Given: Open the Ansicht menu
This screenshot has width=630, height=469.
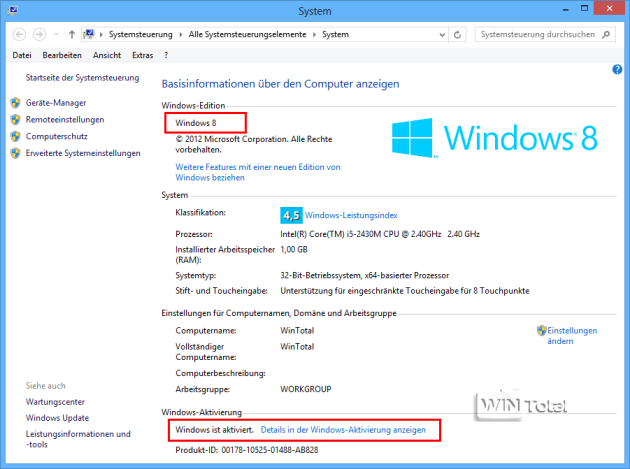Looking at the screenshot, I should [107, 55].
